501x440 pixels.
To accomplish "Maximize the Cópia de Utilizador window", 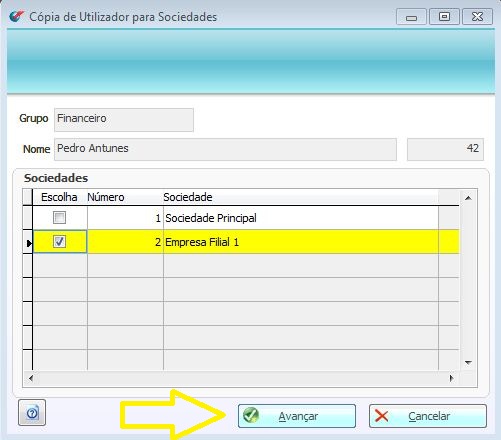I will pos(444,17).
